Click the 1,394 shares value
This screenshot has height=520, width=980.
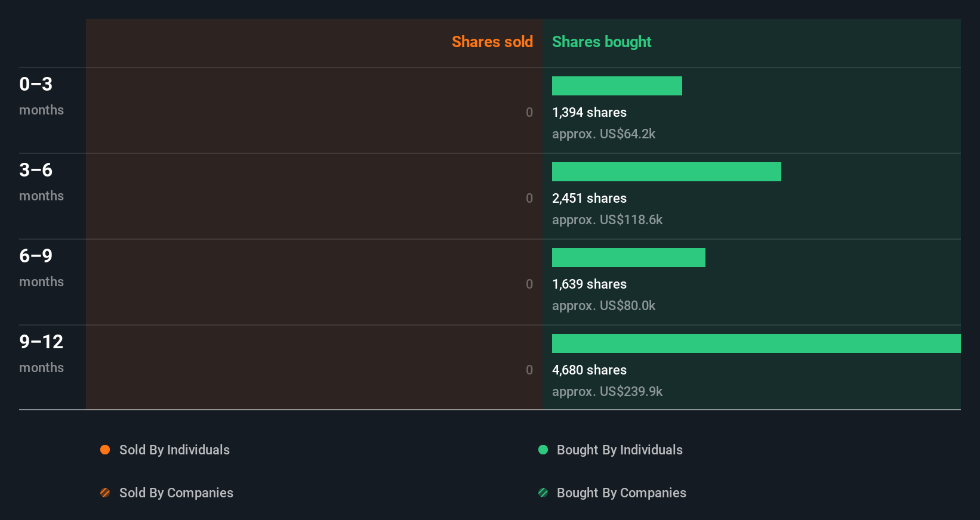(x=589, y=112)
